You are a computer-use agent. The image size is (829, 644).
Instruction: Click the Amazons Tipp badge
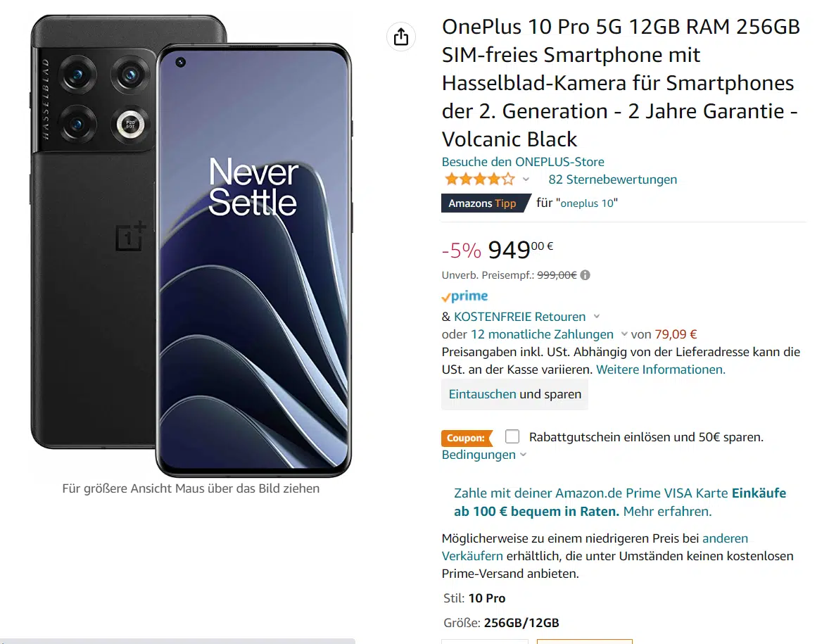(x=482, y=203)
